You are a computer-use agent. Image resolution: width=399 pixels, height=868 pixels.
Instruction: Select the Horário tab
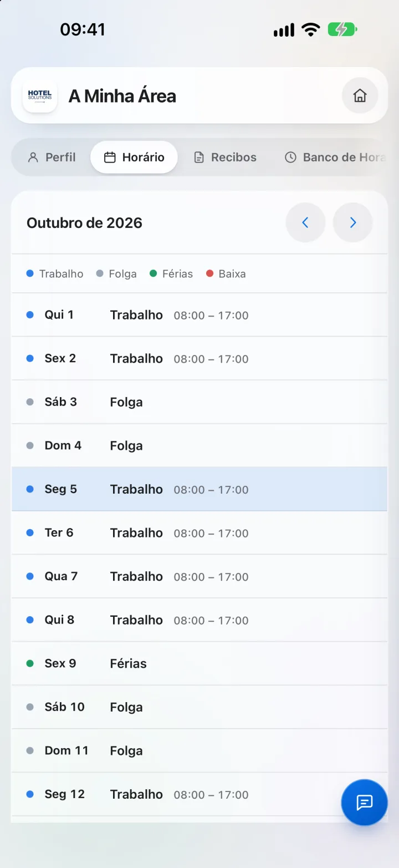pos(134,157)
